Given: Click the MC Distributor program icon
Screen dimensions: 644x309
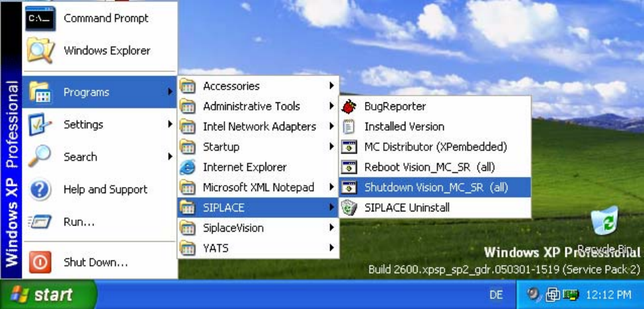Looking at the screenshot, I should pos(349,147).
